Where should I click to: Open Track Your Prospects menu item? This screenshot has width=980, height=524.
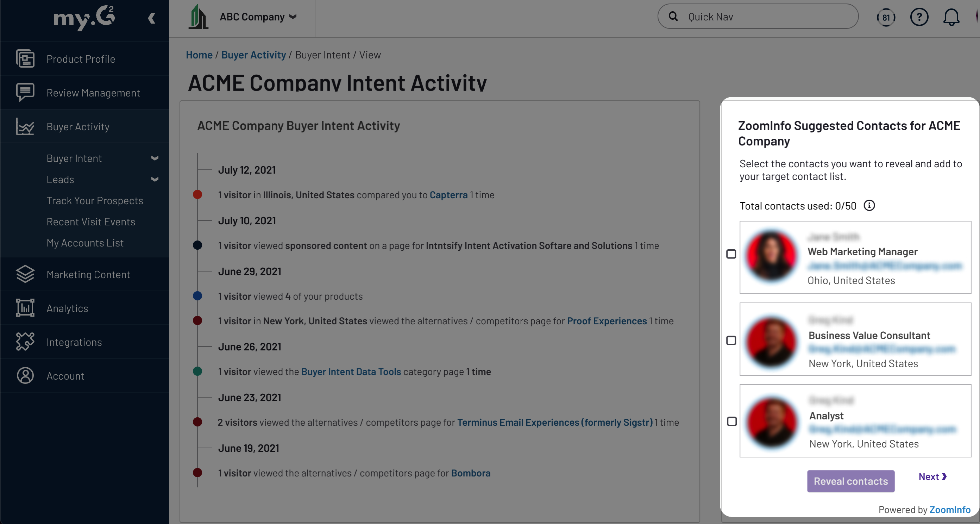click(95, 200)
